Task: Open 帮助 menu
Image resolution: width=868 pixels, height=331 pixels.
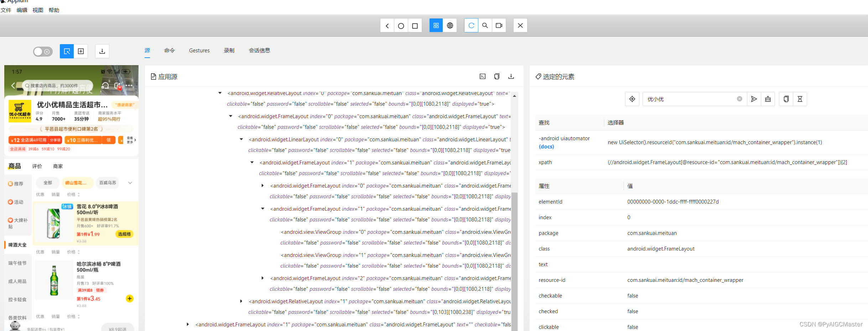Action: [54, 10]
